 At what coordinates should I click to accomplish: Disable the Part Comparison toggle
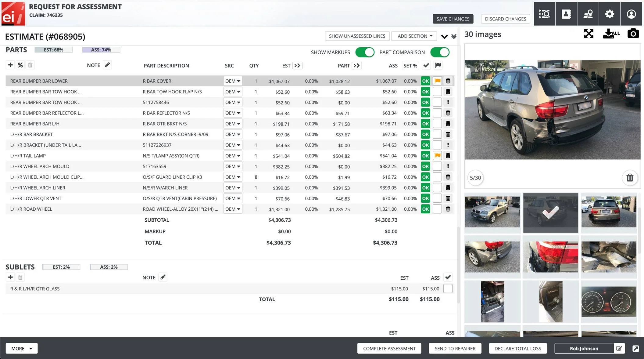440,52
